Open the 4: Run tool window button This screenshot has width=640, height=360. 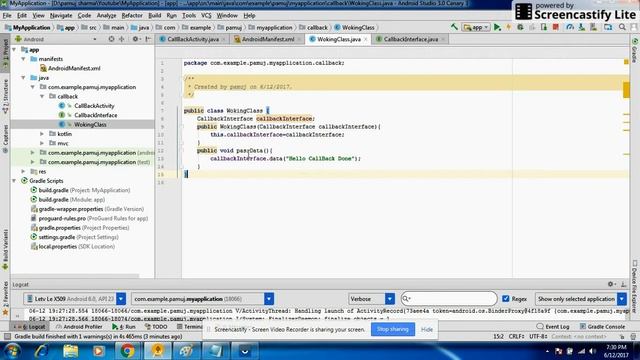[x=124, y=327]
